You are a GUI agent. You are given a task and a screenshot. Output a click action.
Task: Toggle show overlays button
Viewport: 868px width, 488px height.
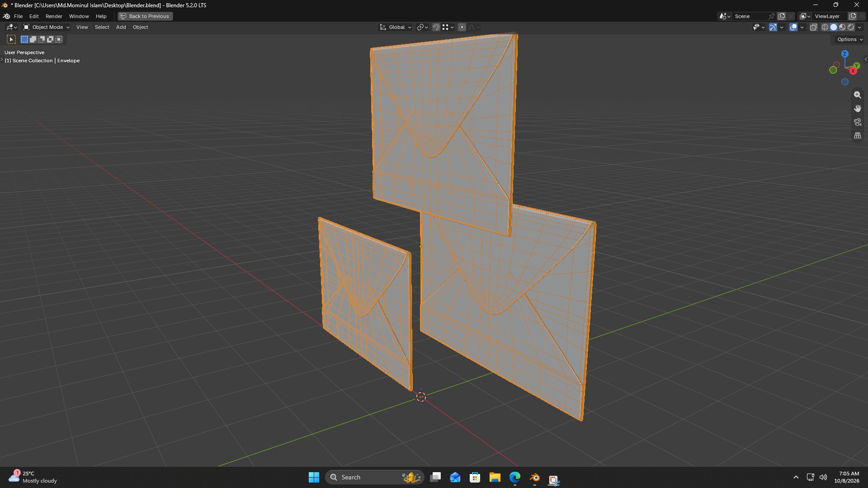(793, 28)
